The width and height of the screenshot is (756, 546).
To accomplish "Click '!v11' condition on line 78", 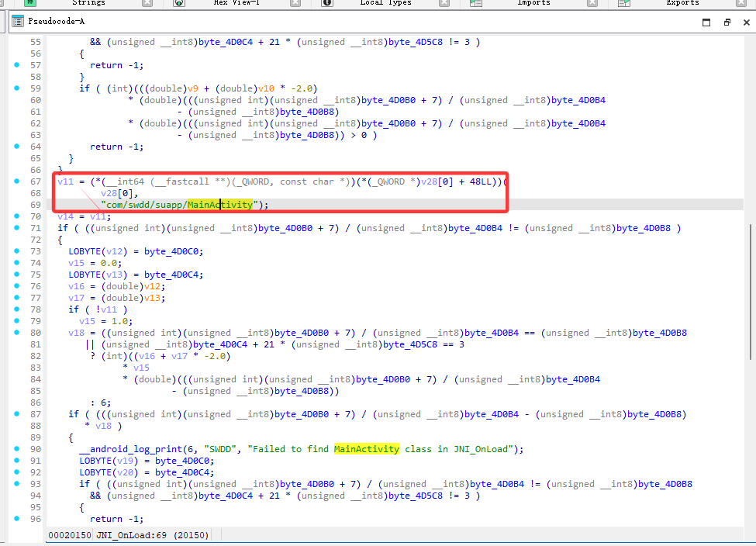I will tap(106, 309).
